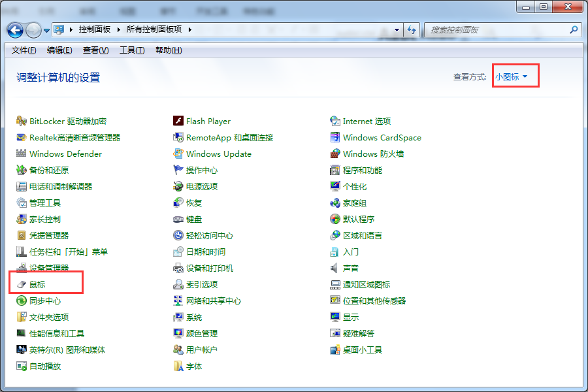The height and width of the screenshot is (392, 588).
Task: Open the 通知区域图标 item
Action: coord(367,285)
